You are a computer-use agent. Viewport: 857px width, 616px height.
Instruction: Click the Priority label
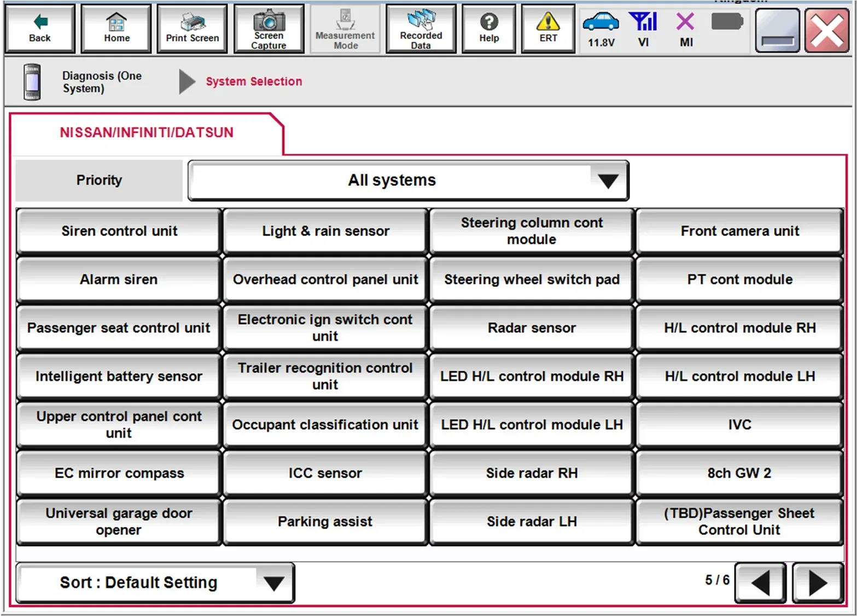(x=99, y=180)
